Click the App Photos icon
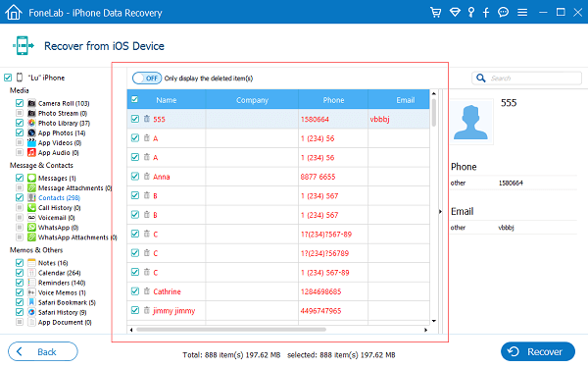 coord(32,132)
